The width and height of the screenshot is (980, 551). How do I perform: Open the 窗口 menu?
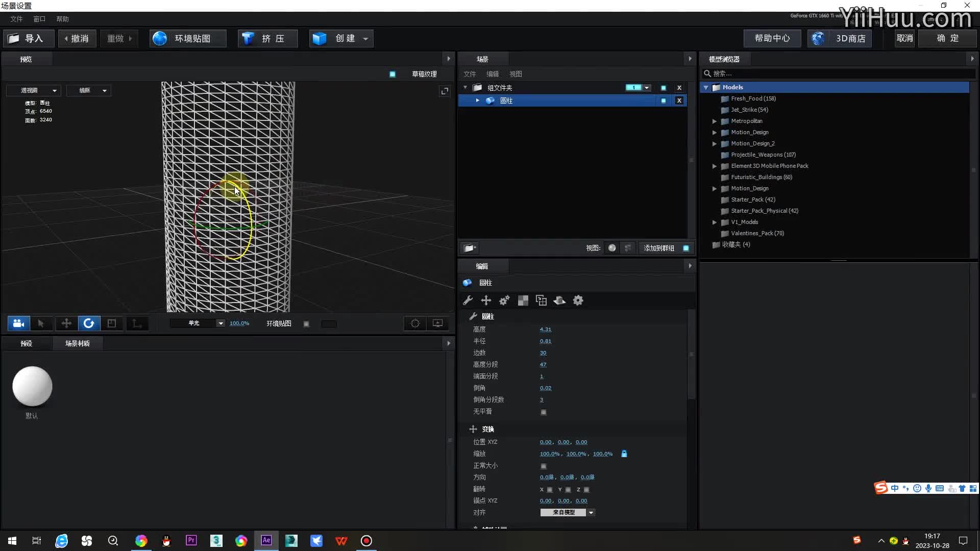[39, 19]
